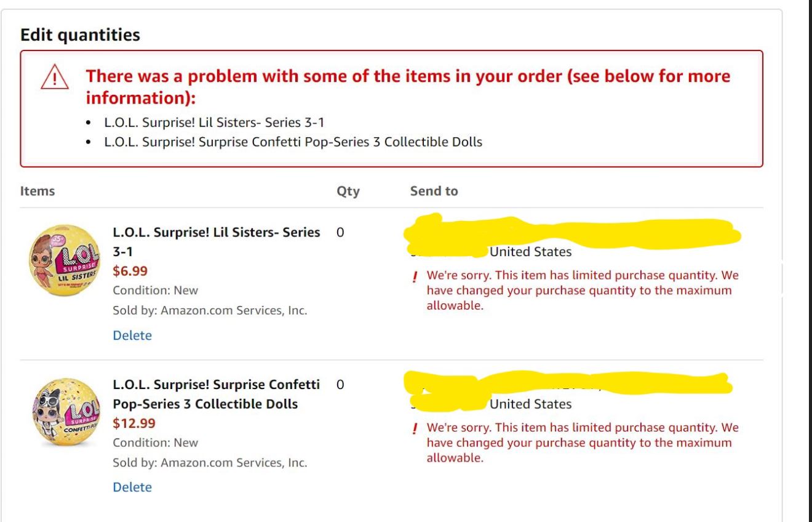Click the Lil Sisters limited purchase quantity message
Image resolution: width=812 pixels, height=522 pixels.
(582, 290)
